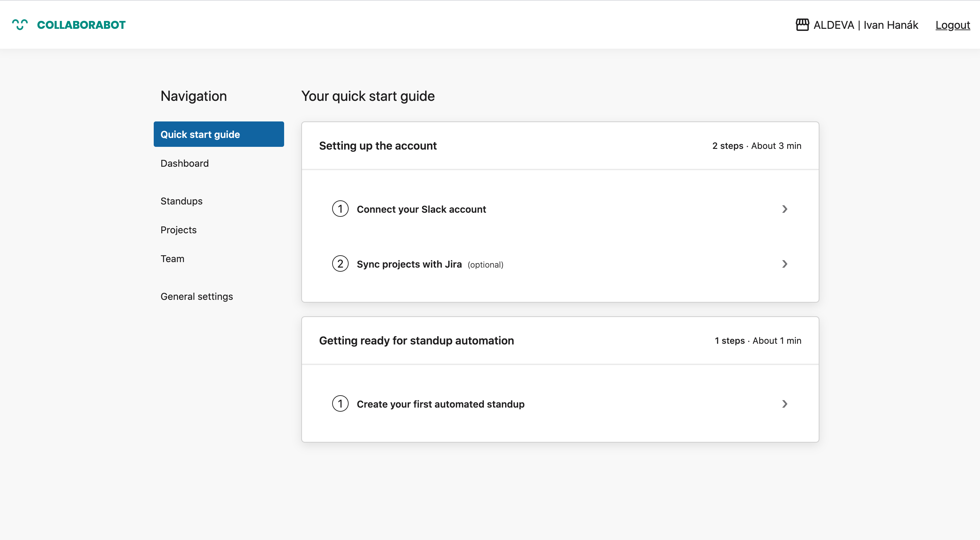This screenshot has width=980, height=540.
Task: Open the Projects page
Action: coord(178,230)
